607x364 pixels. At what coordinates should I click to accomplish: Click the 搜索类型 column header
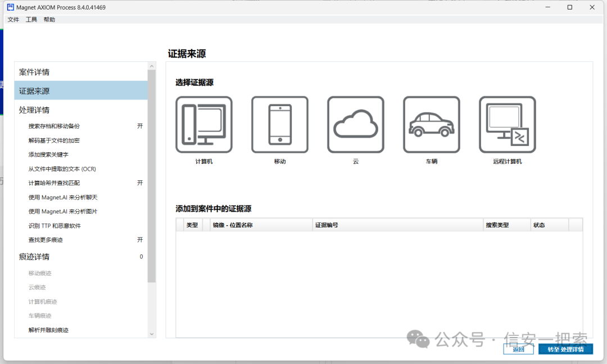tap(507, 225)
